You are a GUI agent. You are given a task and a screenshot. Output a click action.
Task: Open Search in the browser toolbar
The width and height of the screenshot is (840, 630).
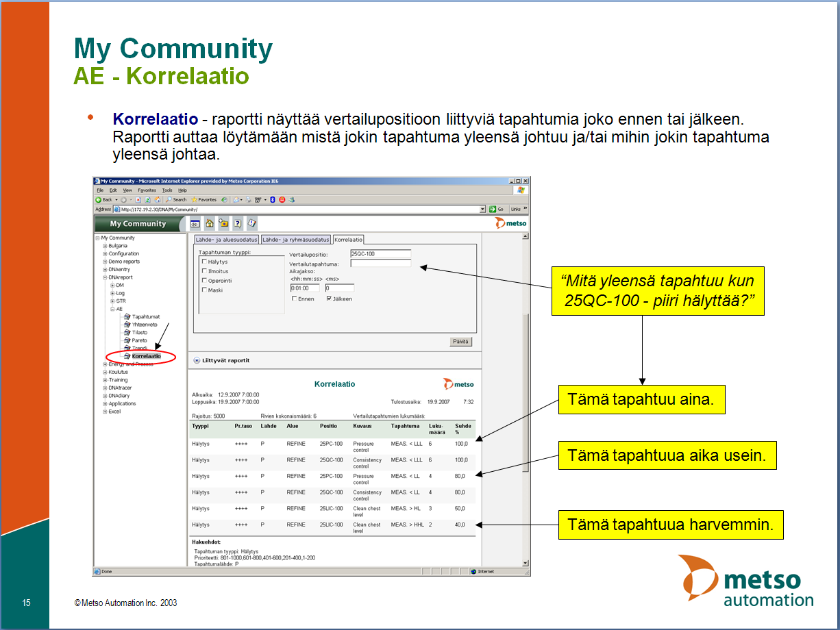pyautogui.click(x=176, y=199)
